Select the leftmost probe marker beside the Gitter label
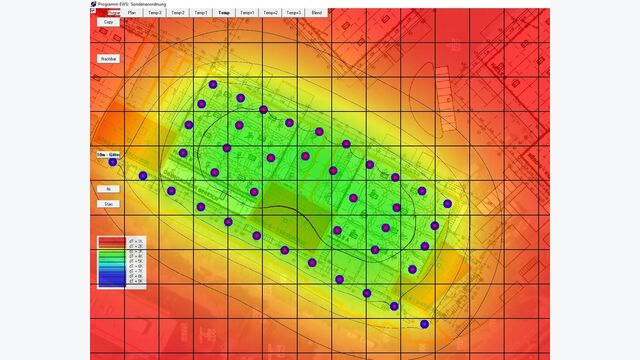Screen dimensions: 640x360 pos(113,162)
